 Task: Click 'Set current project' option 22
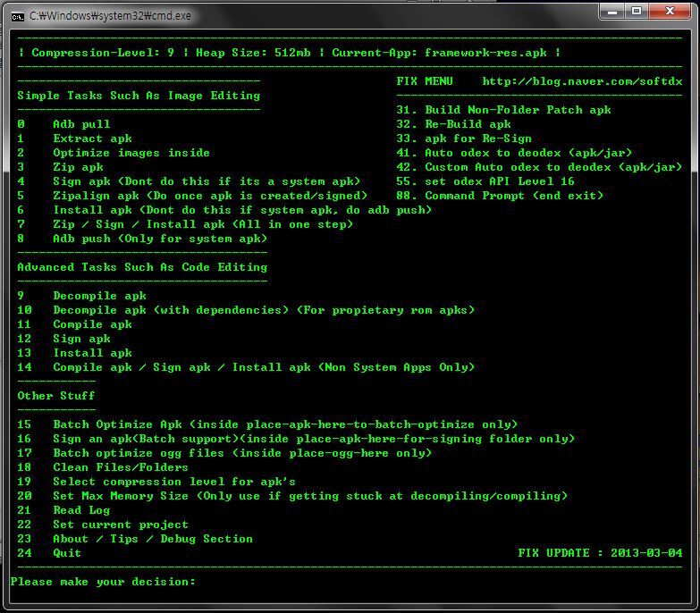pyautogui.click(x=121, y=525)
